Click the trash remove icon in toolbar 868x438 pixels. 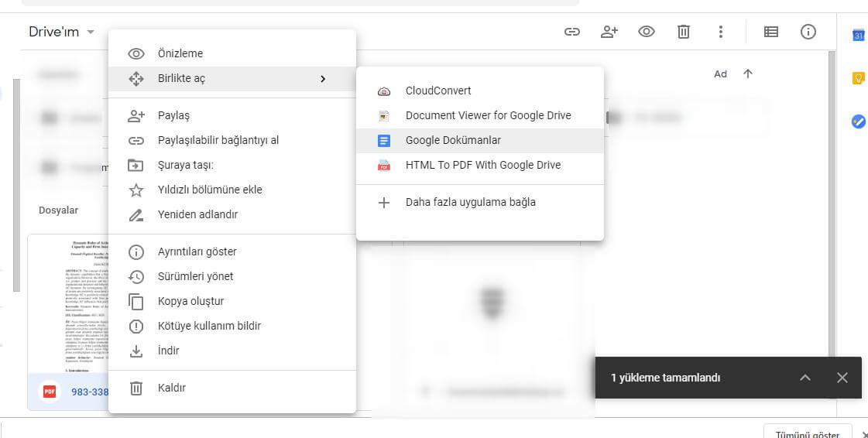[684, 32]
